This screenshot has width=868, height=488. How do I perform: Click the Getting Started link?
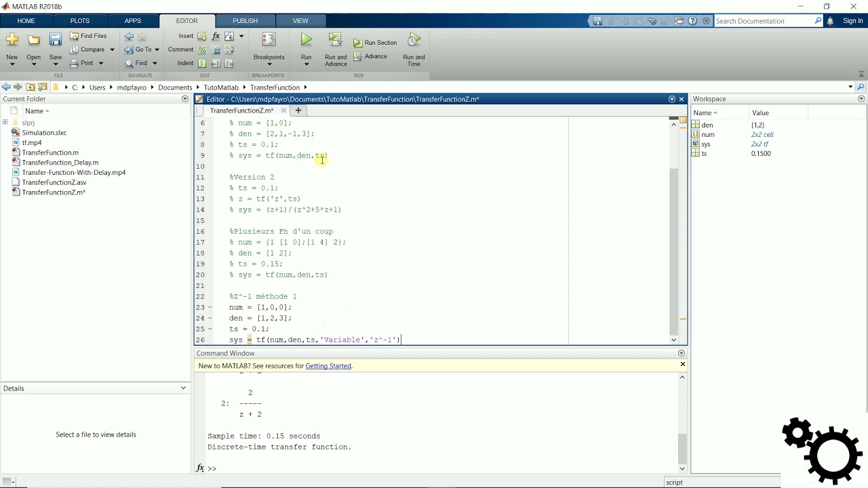point(328,366)
